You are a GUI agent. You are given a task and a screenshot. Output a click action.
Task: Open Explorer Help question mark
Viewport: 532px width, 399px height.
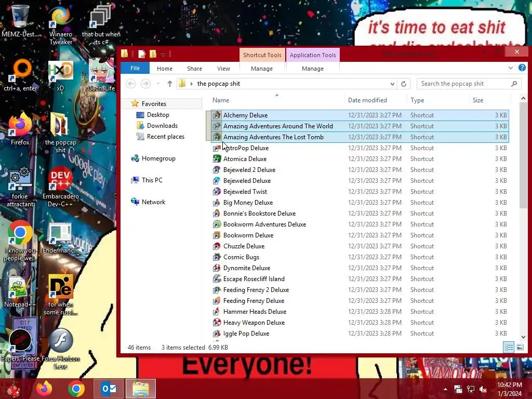coord(522,68)
